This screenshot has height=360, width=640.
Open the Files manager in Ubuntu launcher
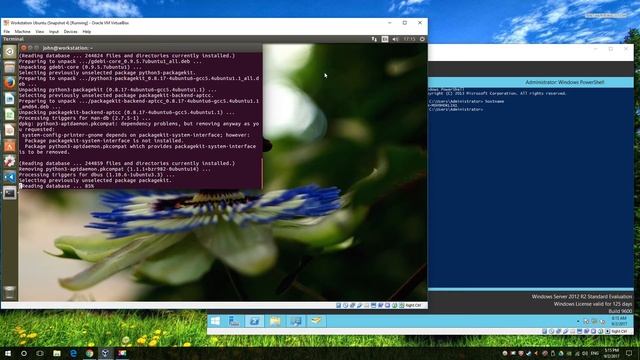coord(10,67)
